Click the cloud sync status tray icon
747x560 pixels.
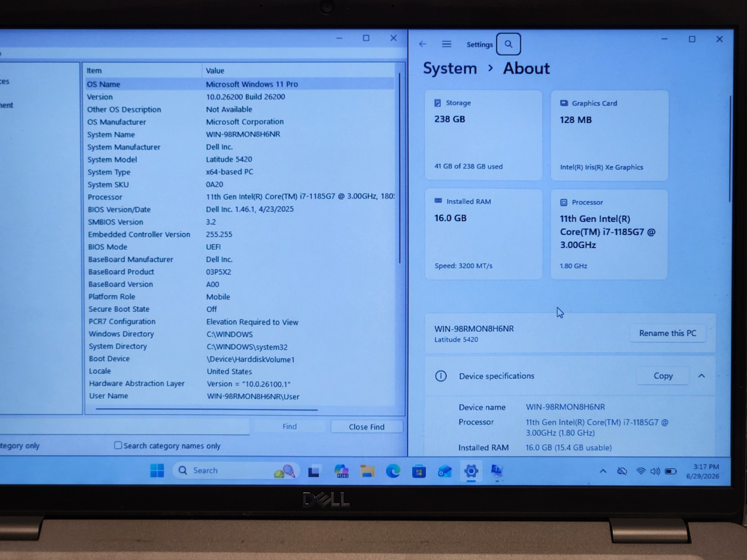622,471
